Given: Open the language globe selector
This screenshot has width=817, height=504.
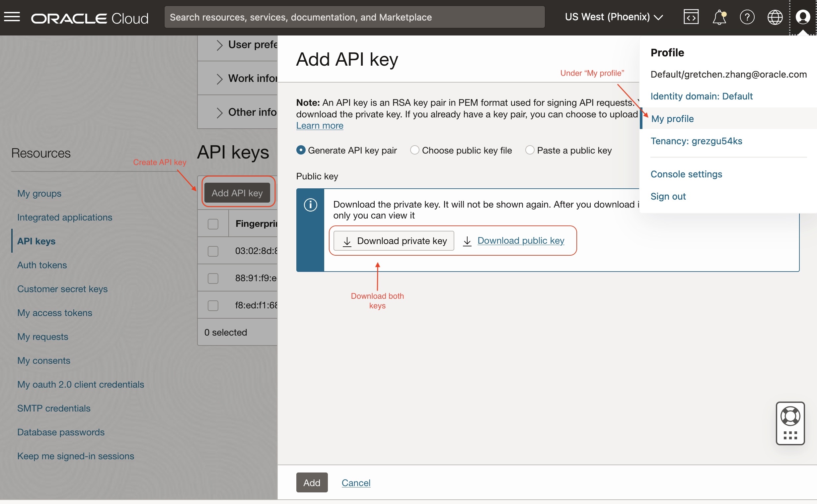Looking at the screenshot, I should coord(775,17).
